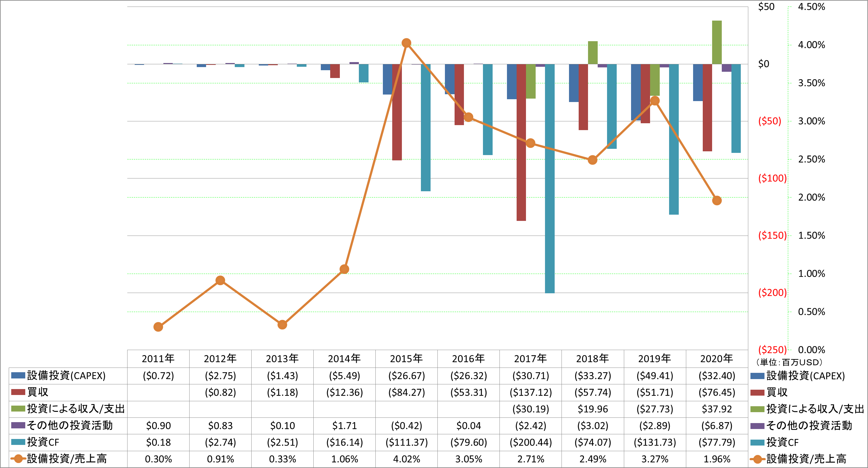Viewport: 868px width, 468px height.
Task: Click the 3.27% ratio cell
Action: coord(655,459)
